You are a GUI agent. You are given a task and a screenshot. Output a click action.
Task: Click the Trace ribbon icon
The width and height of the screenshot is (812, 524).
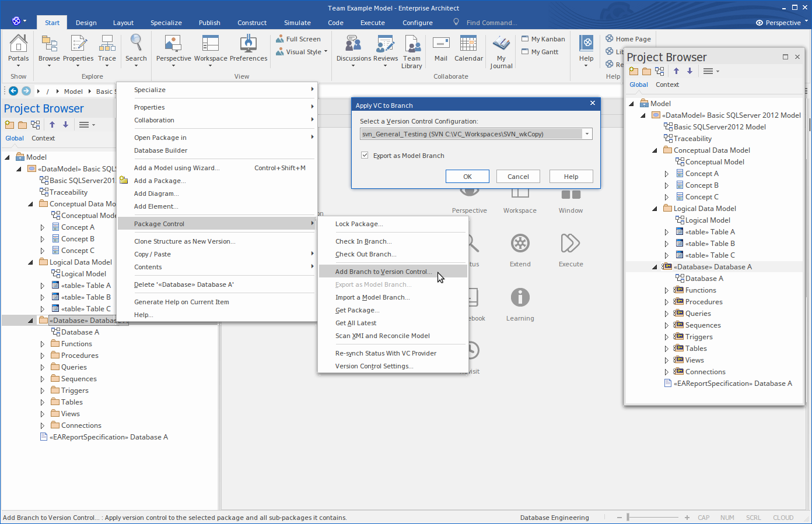tap(107, 45)
